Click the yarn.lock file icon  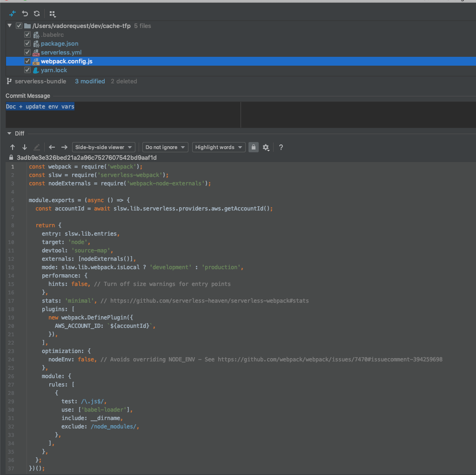[36, 70]
